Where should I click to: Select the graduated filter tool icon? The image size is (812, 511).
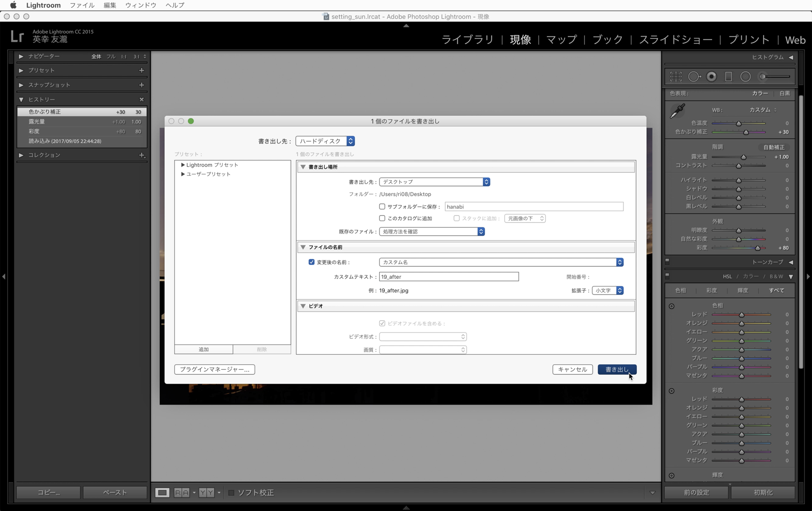(729, 77)
